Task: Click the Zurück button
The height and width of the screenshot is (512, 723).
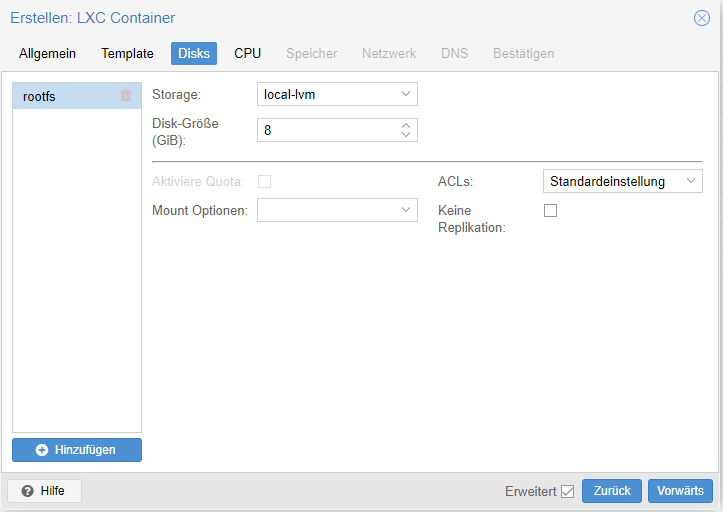Action: (611, 491)
